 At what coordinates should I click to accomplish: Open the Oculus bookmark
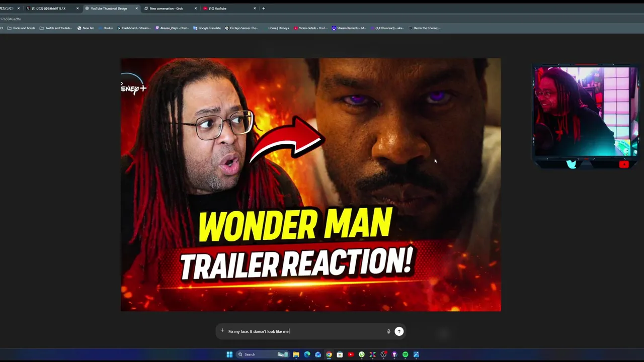point(106,28)
